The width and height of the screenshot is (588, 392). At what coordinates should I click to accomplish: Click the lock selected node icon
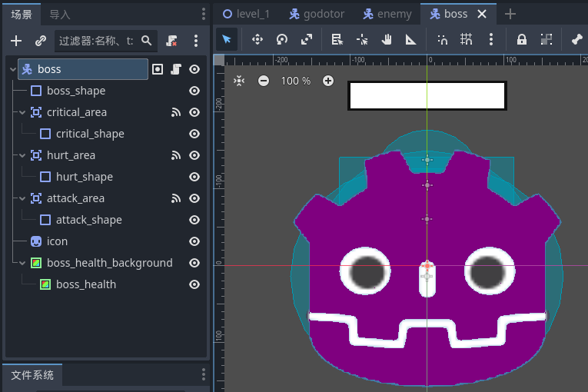522,39
